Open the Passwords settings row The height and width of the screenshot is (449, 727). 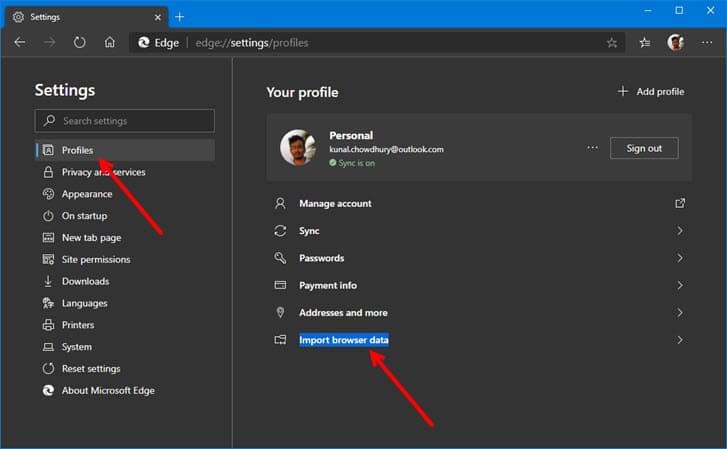479,258
